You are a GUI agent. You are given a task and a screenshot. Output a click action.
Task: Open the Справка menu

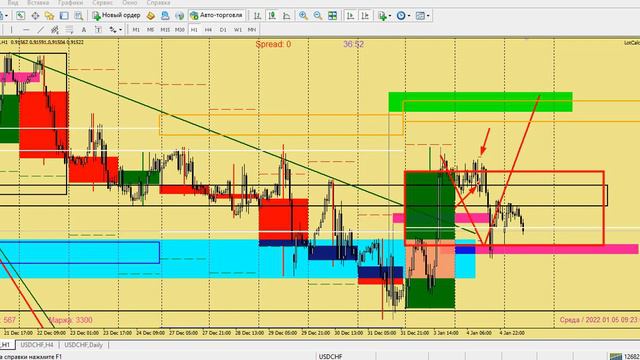pos(158,2)
